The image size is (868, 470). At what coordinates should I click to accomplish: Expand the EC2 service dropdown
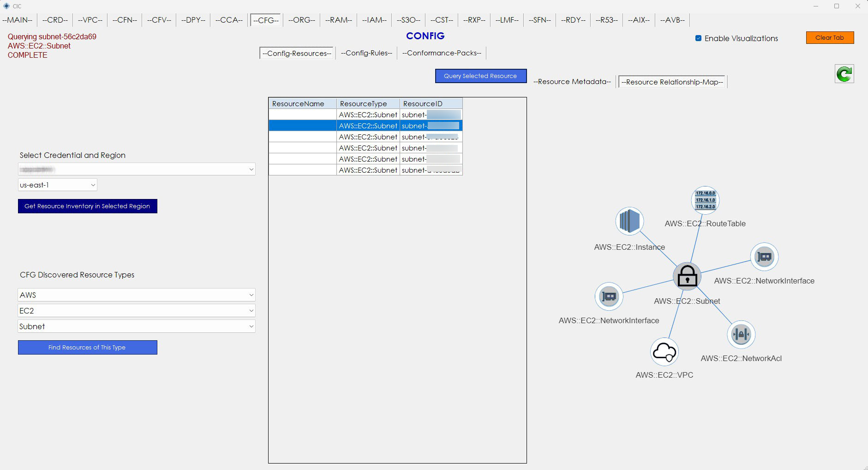137,311
